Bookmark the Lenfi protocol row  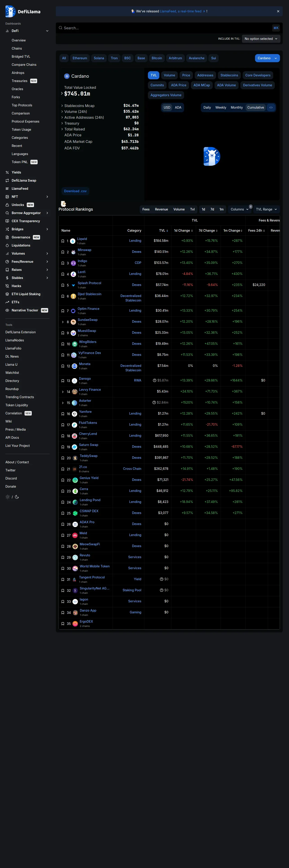[63, 274]
